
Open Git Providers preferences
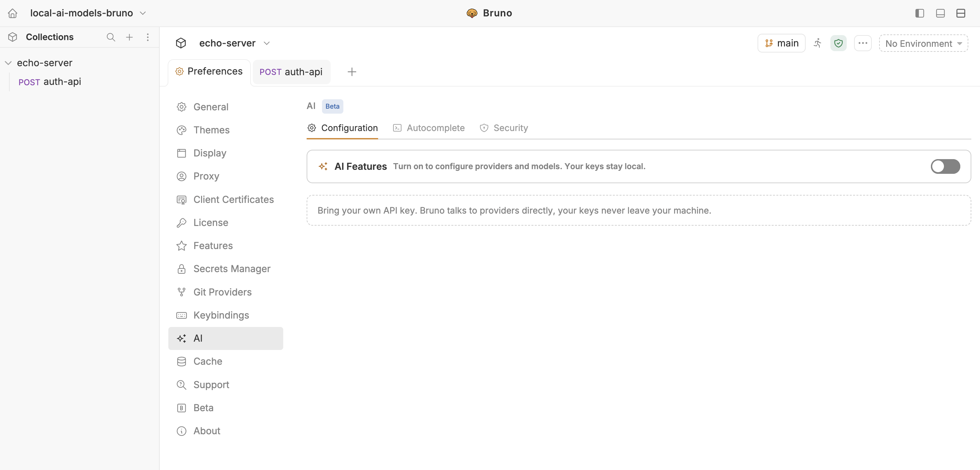(x=225, y=292)
